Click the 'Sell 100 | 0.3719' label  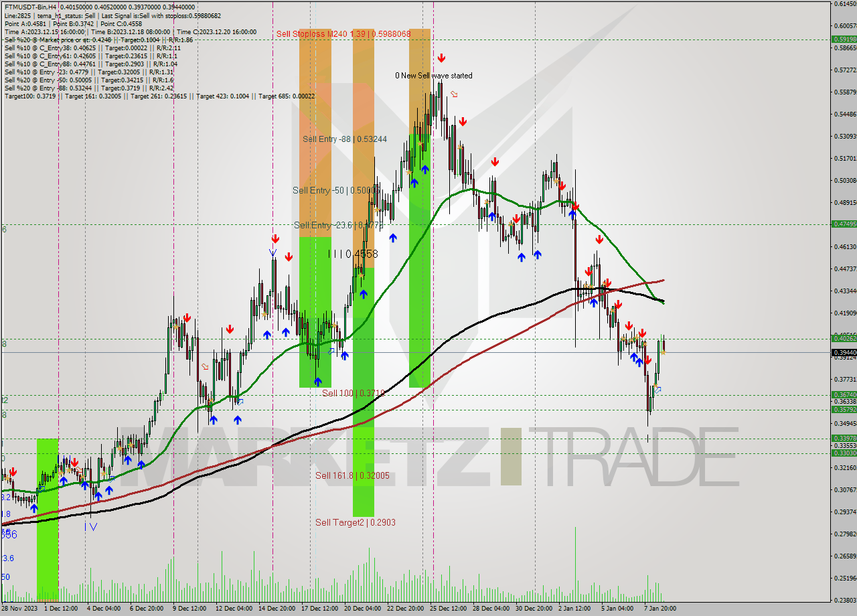pos(353,393)
